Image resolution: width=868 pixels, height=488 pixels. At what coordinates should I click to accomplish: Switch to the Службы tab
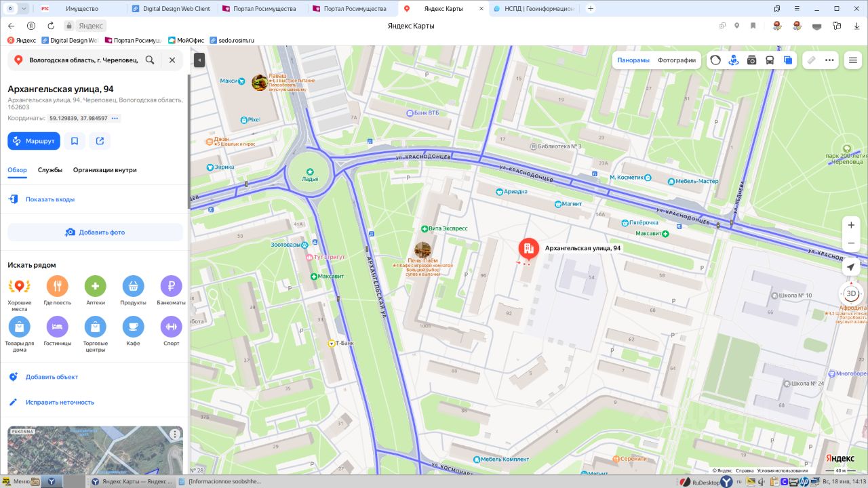[50, 170]
